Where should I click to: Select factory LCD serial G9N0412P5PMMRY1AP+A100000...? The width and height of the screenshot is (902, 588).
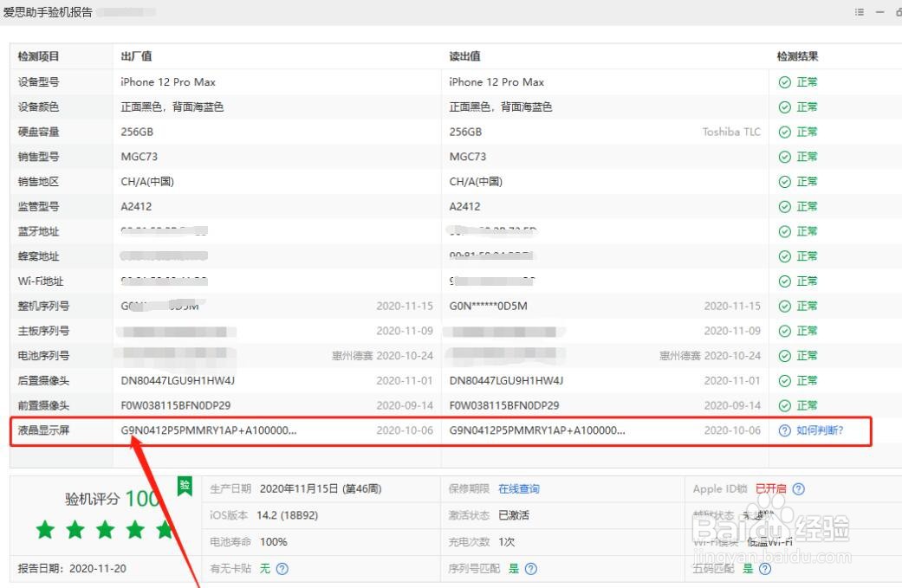tap(209, 430)
